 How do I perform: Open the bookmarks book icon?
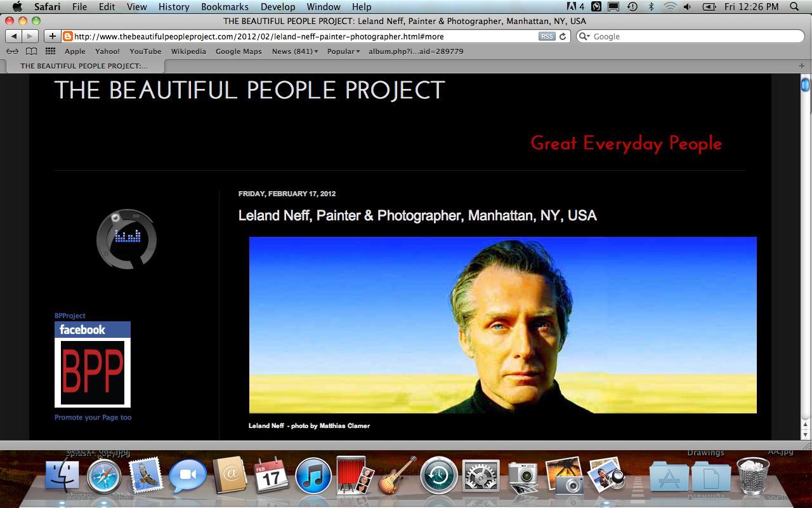[31, 51]
